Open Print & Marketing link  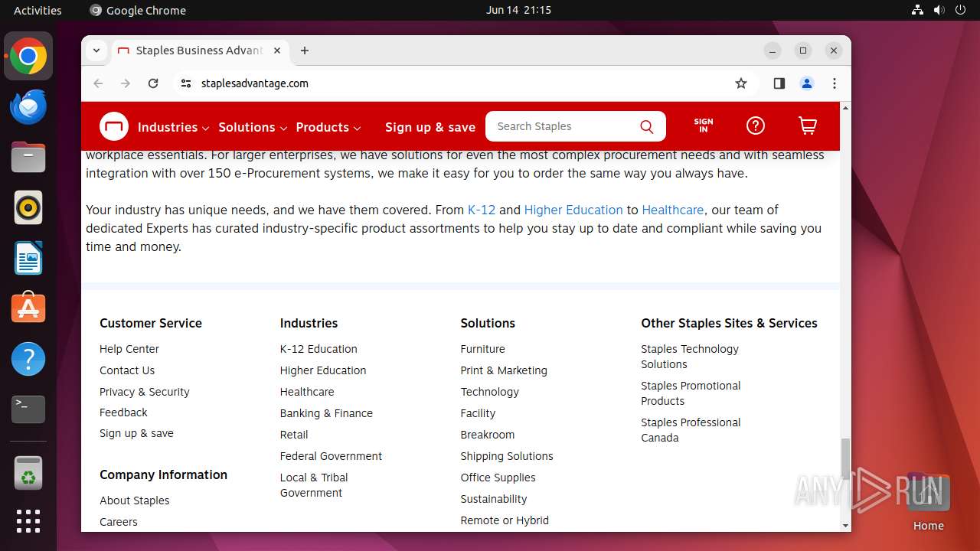point(504,370)
